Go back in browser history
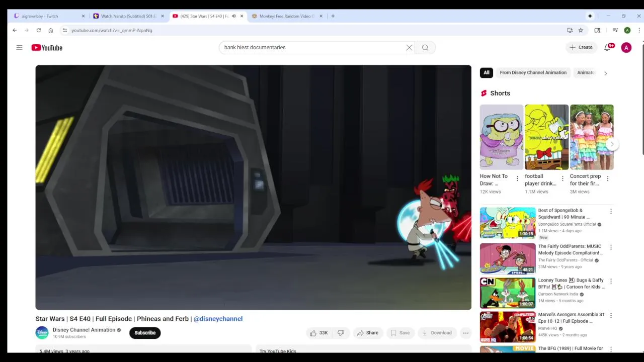The image size is (644, 362). [15, 30]
